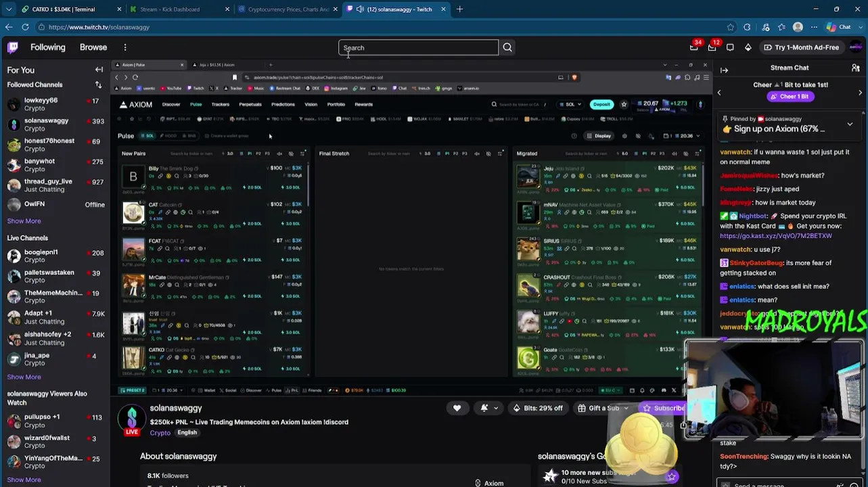Click the Get Bits diamond icon
Image resolution: width=868 pixels, height=487 pixels.
(x=748, y=47)
